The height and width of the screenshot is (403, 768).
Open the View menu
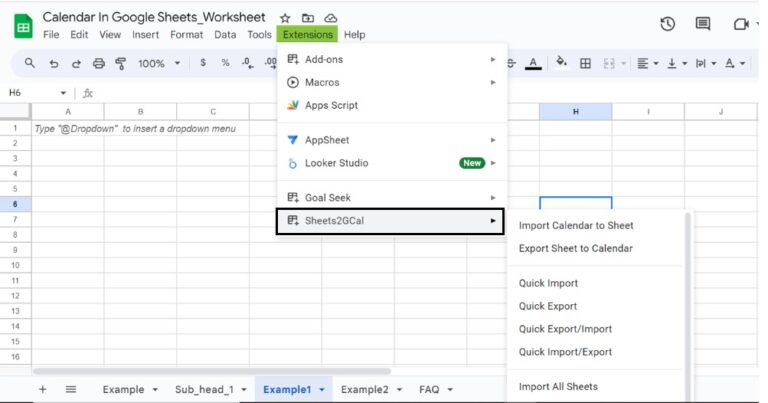click(x=110, y=35)
